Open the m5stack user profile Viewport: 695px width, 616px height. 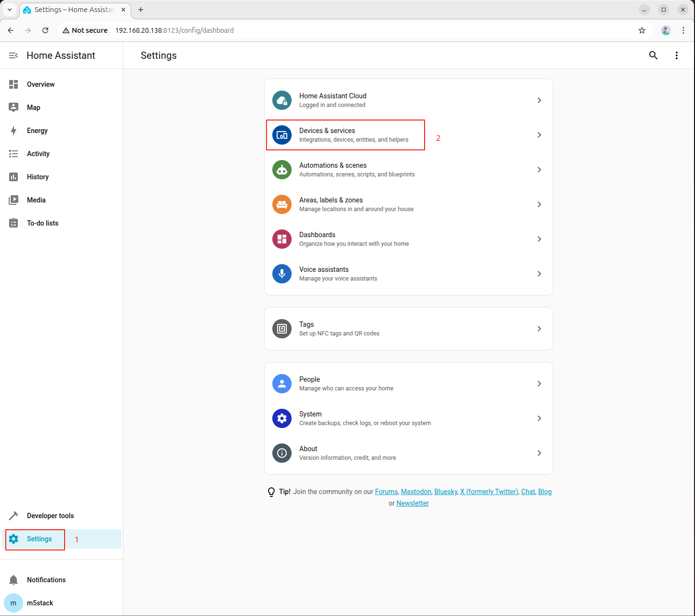click(x=40, y=603)
